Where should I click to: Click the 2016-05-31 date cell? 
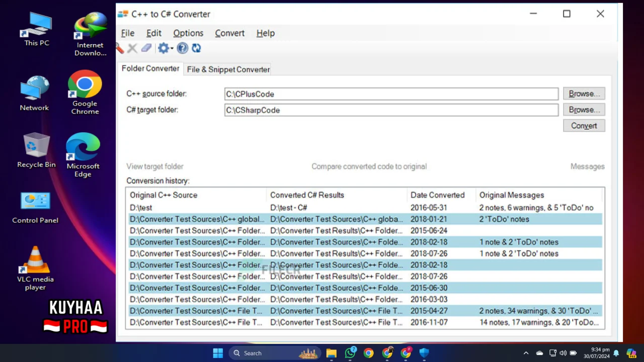[x=429, y=208]
